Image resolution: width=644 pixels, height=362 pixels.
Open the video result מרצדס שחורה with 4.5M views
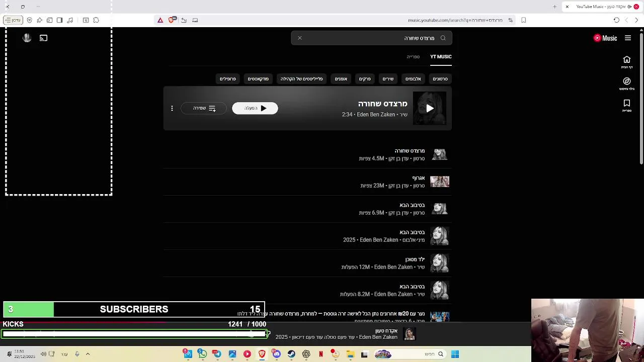pos(307,154)
